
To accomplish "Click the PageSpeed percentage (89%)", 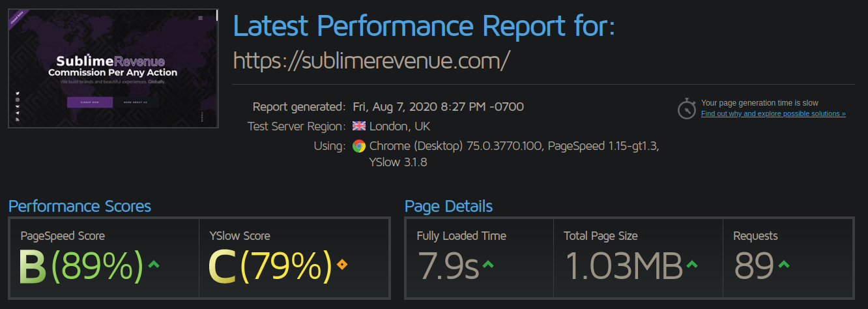I will pos(96,267).
